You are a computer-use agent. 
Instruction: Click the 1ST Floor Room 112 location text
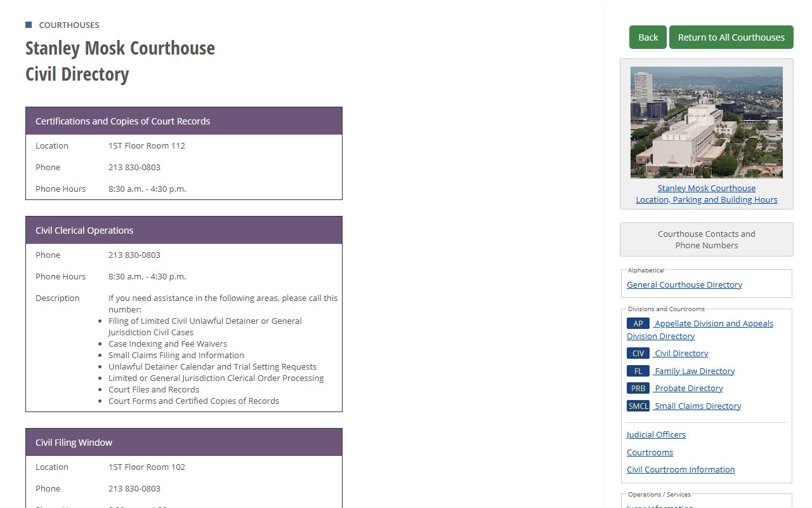(x=147, y=145)
